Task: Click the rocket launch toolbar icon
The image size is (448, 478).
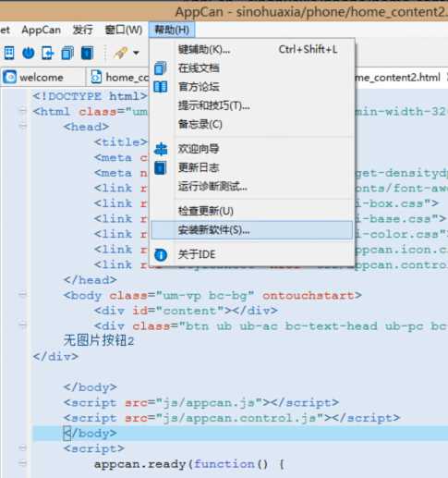Action: point(121,53)
